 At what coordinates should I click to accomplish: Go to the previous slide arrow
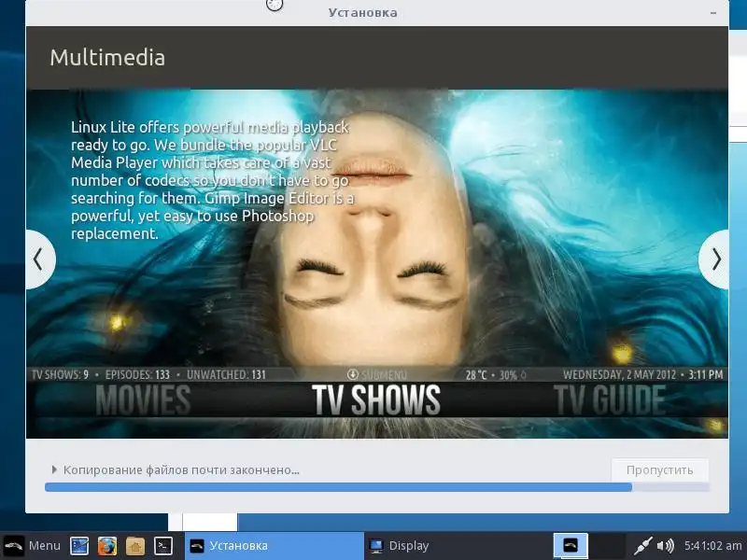(39, 259)
